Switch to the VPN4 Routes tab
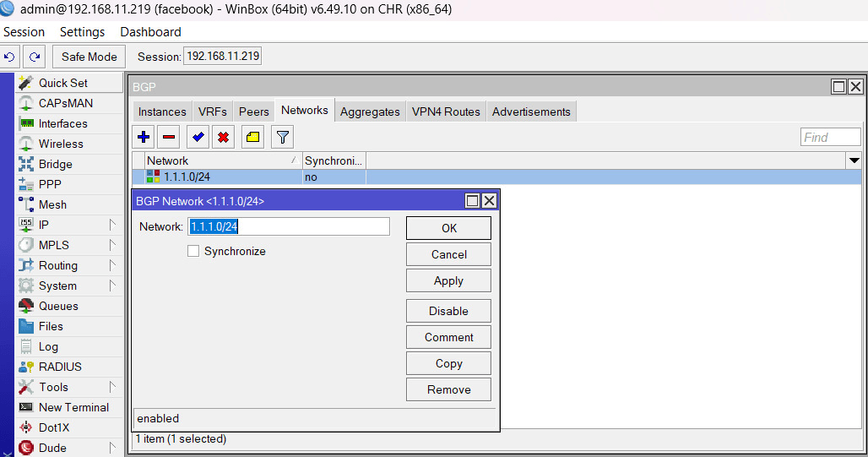Viewport: 868px width, 457px height. tap(446, 112)
